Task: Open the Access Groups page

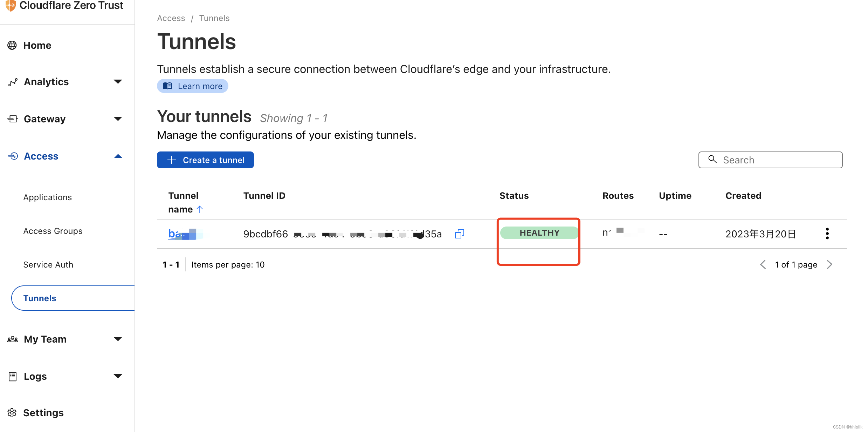Action: 53,231
